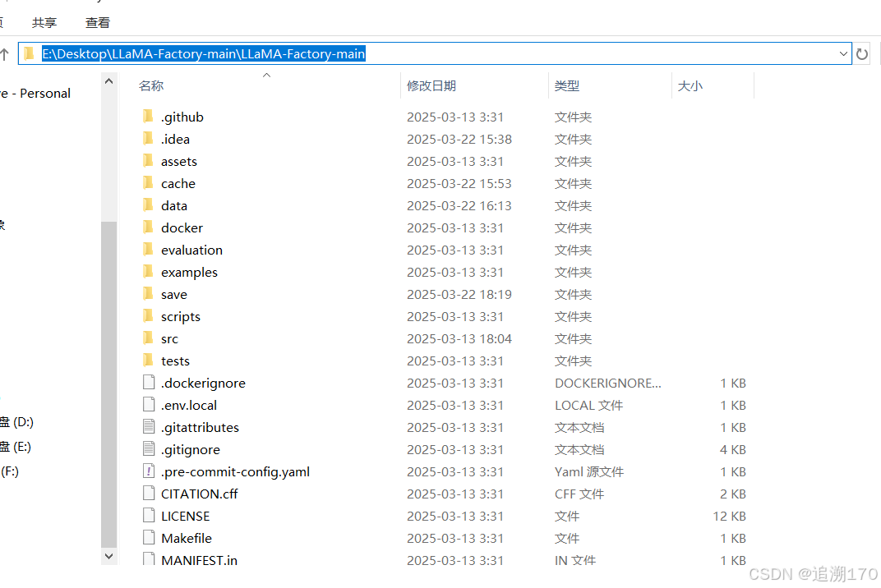Viewport: 881px width, 588px height.
Task: Click the folder icon inside the address bar
Action: [x=30, y=54]
